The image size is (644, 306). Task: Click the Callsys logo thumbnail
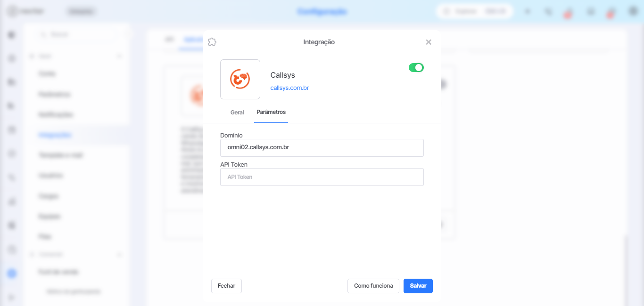pos(240,79)
